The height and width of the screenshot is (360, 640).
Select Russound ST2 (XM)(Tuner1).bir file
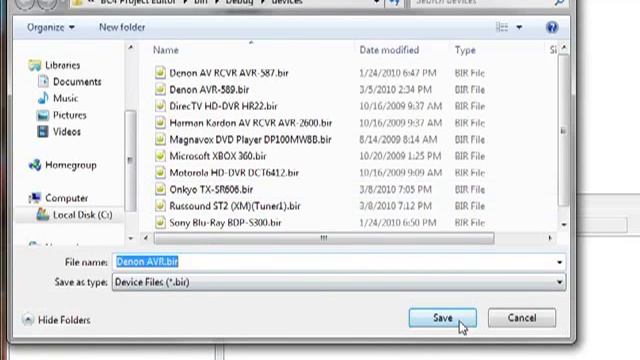pos(235,206)
